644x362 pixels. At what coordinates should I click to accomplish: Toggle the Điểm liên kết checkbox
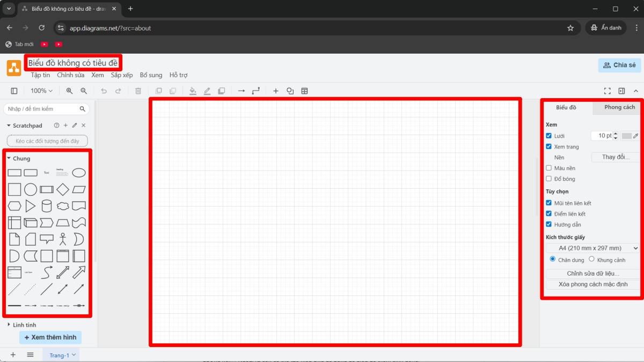click(x=548, y=214)
